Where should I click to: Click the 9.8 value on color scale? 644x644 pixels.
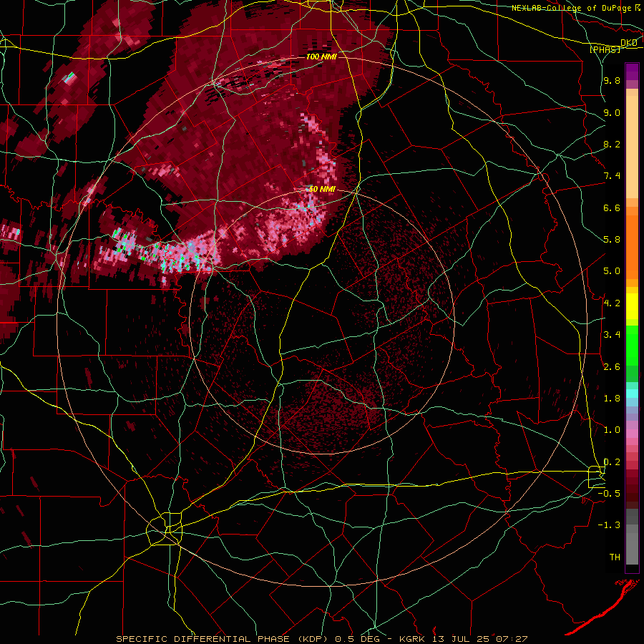click(x=612, y=81)
